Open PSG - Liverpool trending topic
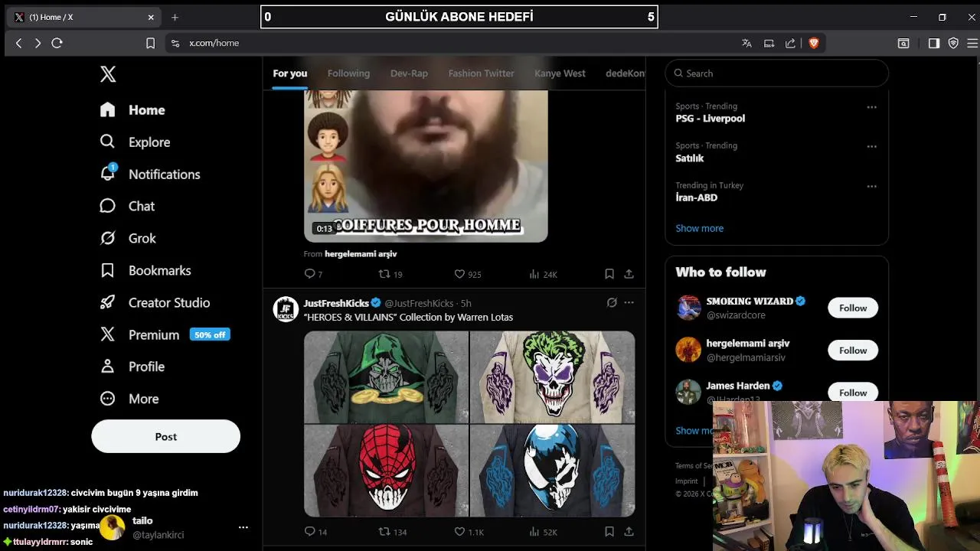Viewport: 980px width, 551px height. [710, 119]
